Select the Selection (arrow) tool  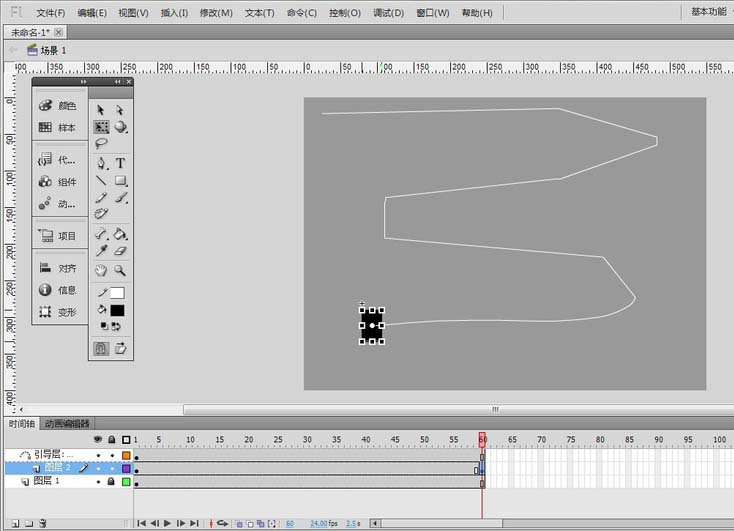click(x=101, y=110)
